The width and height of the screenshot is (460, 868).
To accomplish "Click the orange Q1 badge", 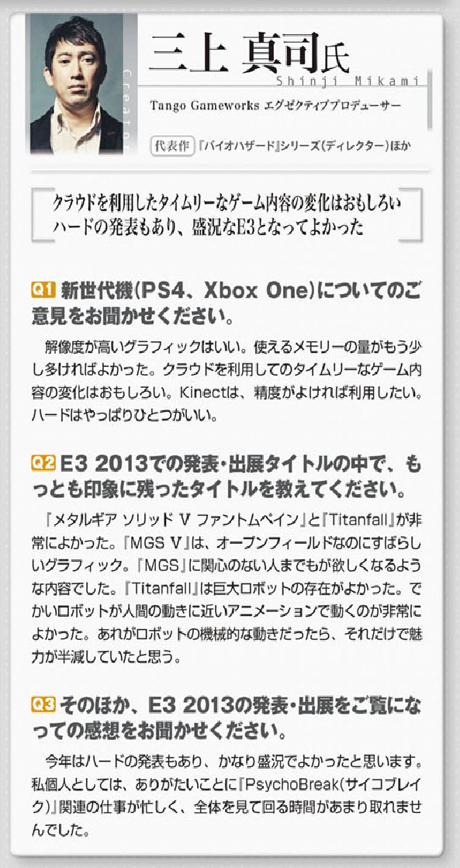I will click(x=44, y=290).
